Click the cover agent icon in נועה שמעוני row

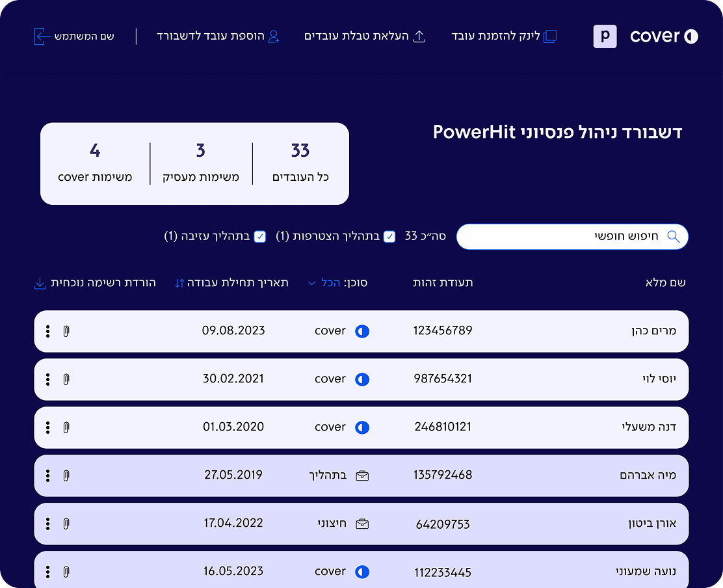(362, 572)
